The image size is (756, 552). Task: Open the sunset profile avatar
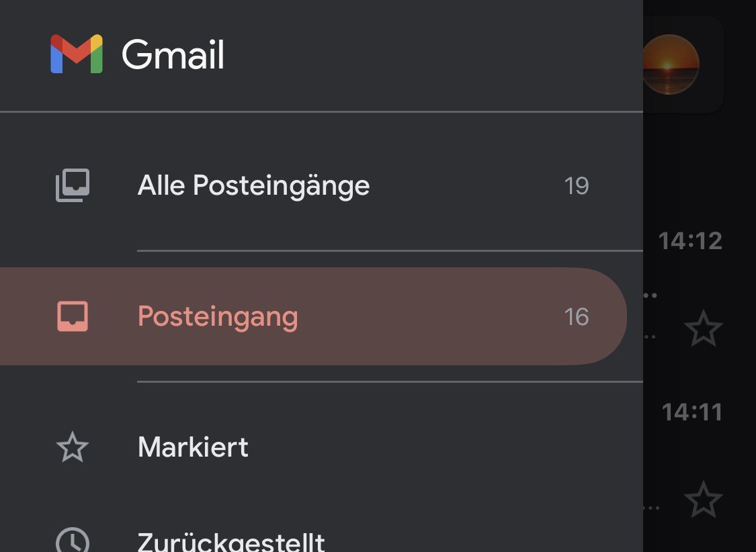(x=670, y=64)
